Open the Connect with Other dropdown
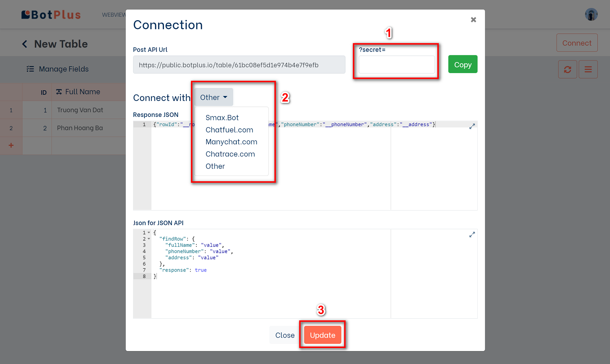 (x=213, y=97)
